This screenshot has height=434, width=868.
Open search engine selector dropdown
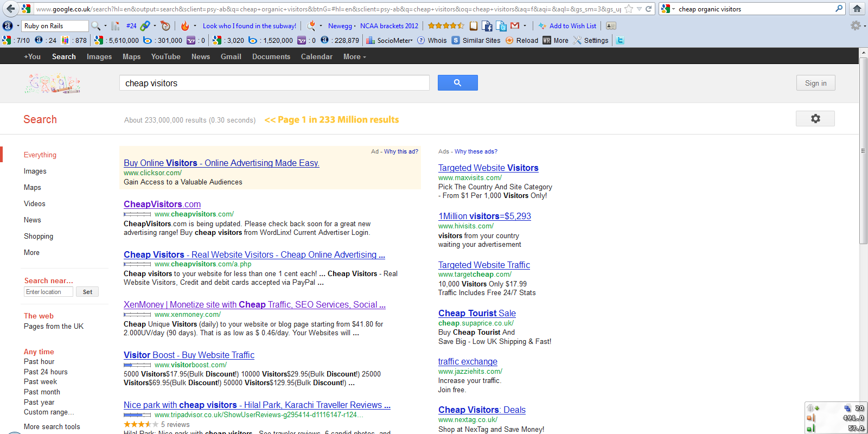(668, 9)
